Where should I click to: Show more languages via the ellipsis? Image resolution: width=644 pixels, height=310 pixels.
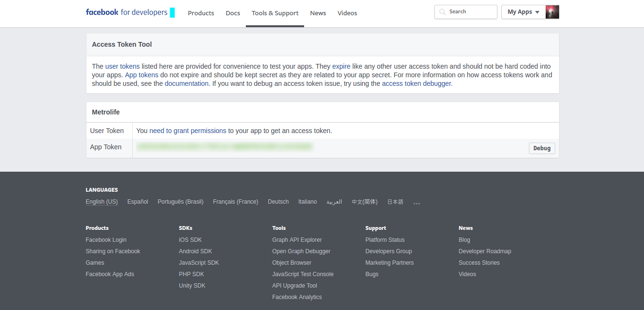point(417,203)
